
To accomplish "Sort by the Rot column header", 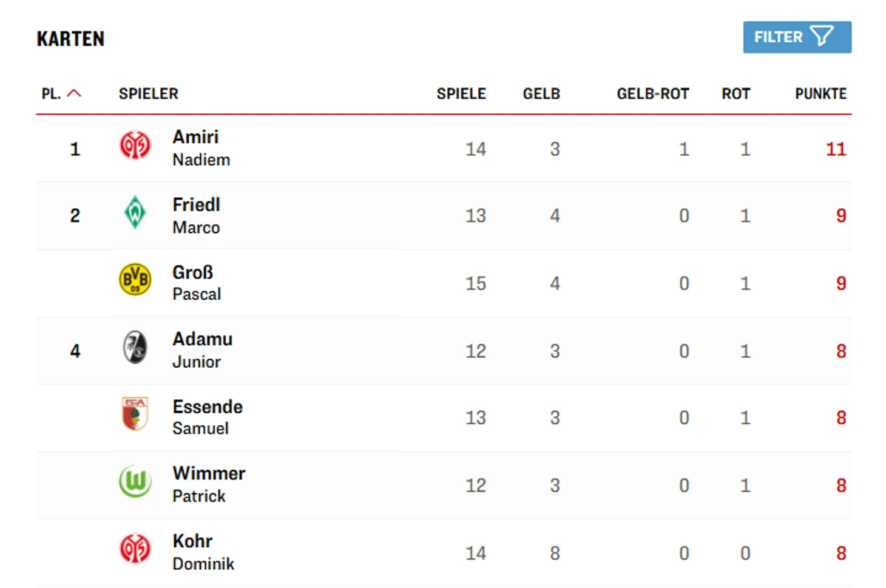I will point(736,94).
